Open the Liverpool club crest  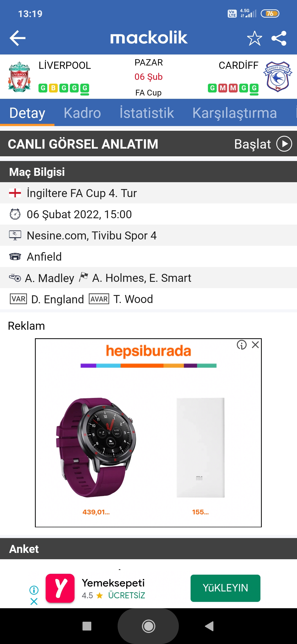point(19,77)
